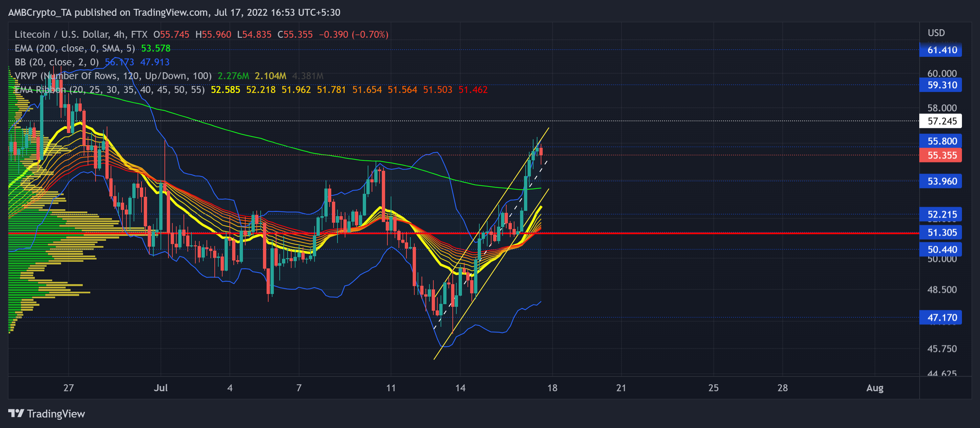Click the EMA Ribbon indicator legend
Viewport: 980px width, 428px height.
[110, 89]
